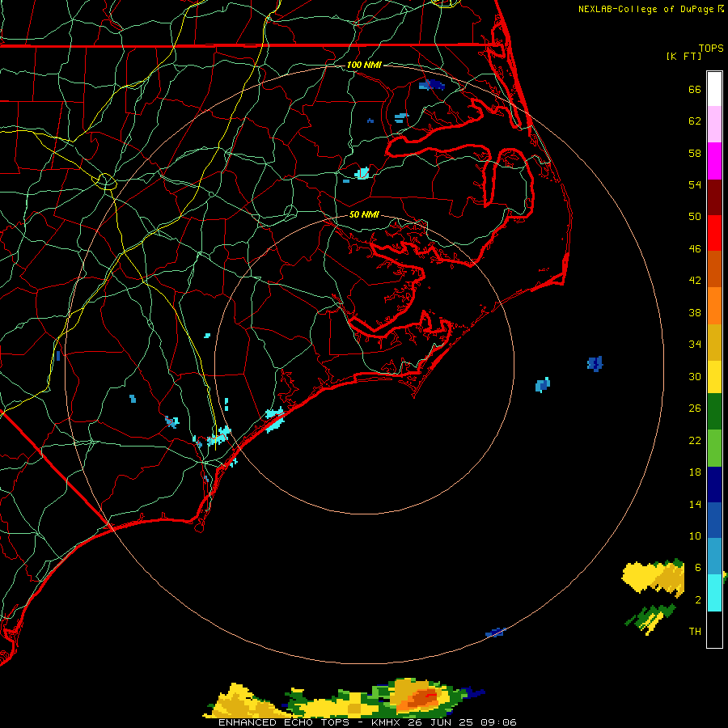Click the 100 NMI range ring label
The height and width of the screenshot is (728, 728).
coord(364,65)
